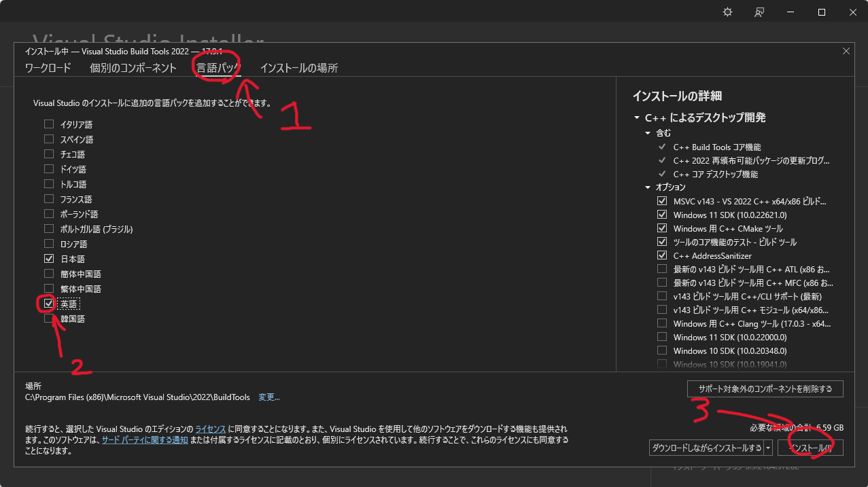
Task: Collapse the C++ によるデスクトップ開発 section
Action: coord(636,117)
